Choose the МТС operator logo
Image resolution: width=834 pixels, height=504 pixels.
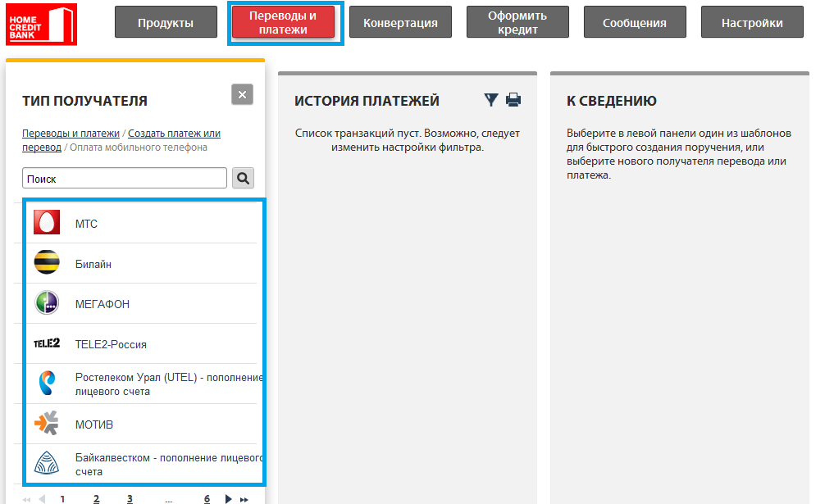(x=47, y=222)
